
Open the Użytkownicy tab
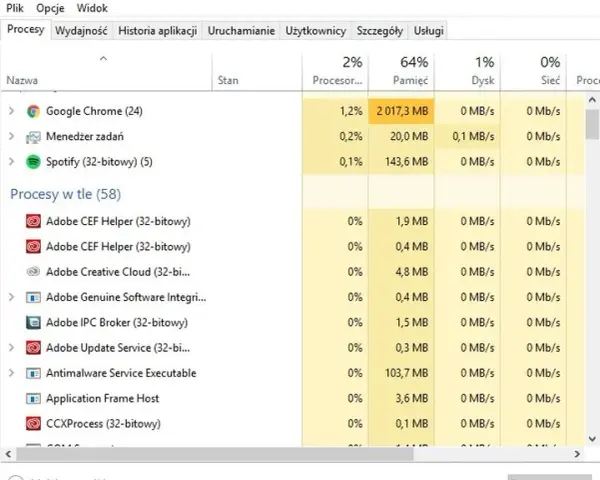point(316,31)
